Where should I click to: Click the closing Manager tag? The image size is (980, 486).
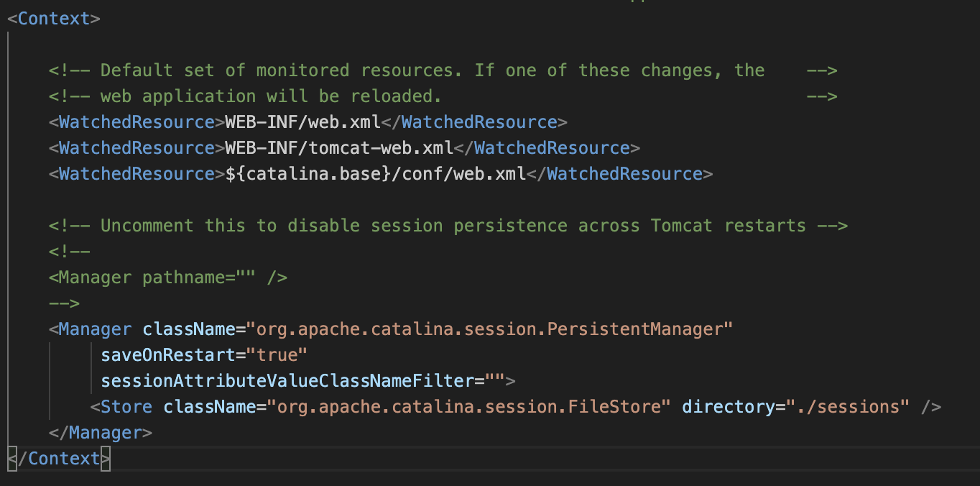[x=101, y=433]
